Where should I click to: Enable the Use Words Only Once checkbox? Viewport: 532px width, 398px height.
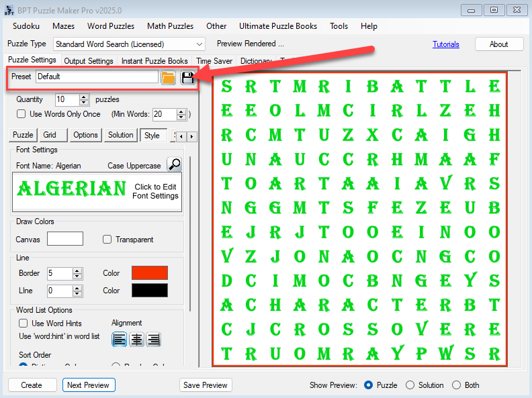[x=21, y=114]
